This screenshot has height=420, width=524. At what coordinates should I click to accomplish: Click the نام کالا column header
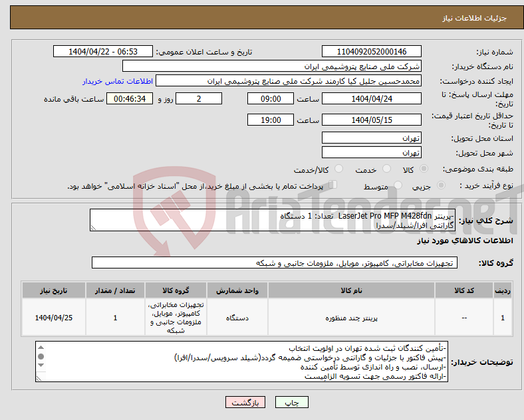[351, 290]
